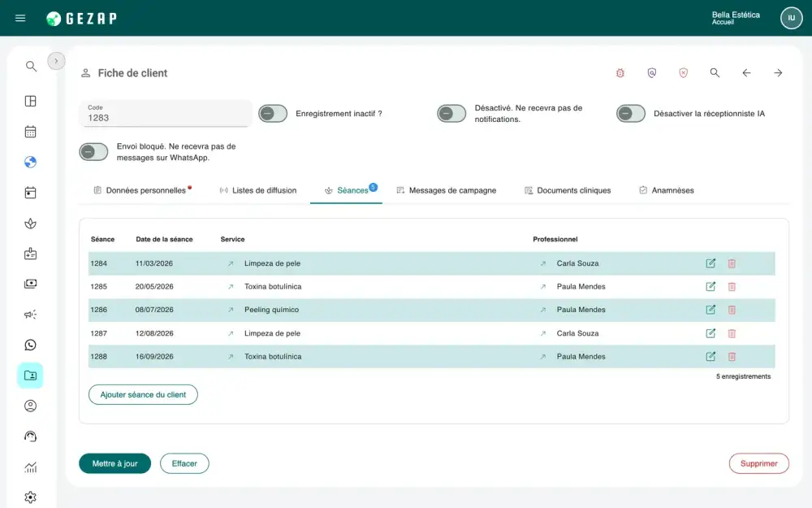Switch to Documents cliniques tab
Image resolution: width=812 pixels, height=508 pixels.
[x=568, y=190]
